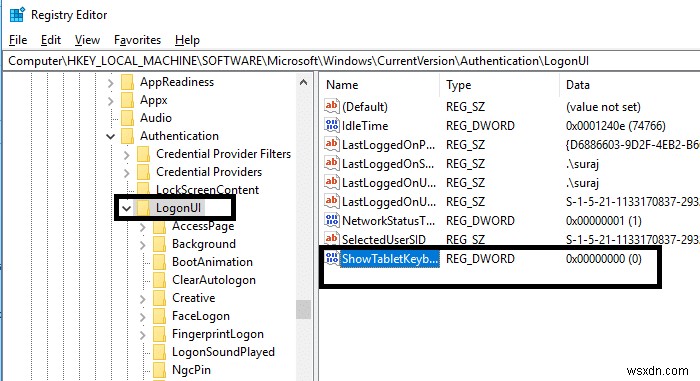Click the IdleTime DWORD value icon
700x381 pixels.
click(x=332, y=125)
